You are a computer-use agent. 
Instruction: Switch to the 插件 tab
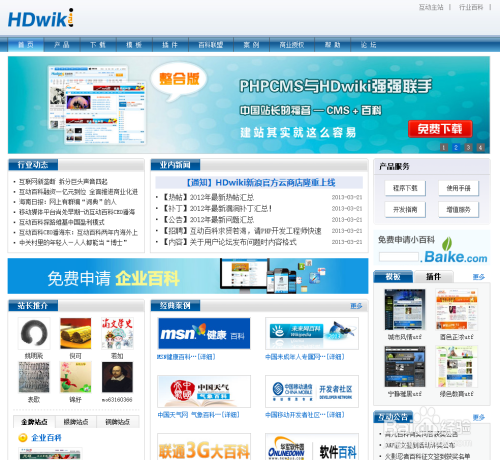tap(433, 277)
